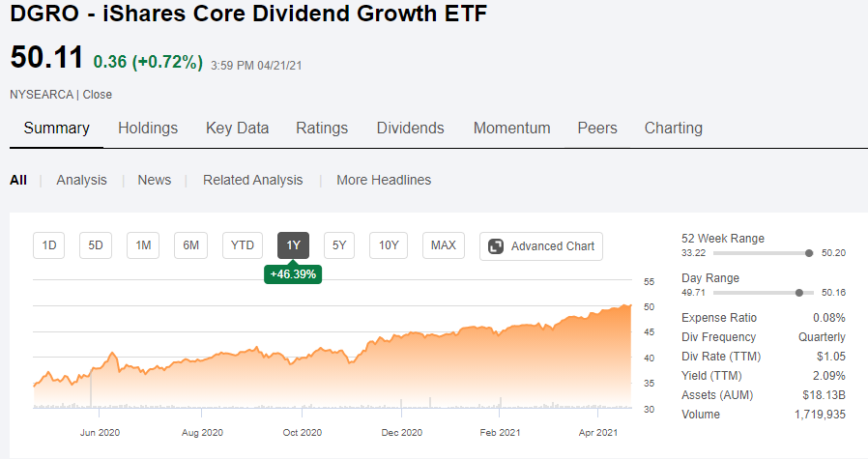868x459 pixels.
Task: Open More Headlines link
Action: (x=384, y=180)
